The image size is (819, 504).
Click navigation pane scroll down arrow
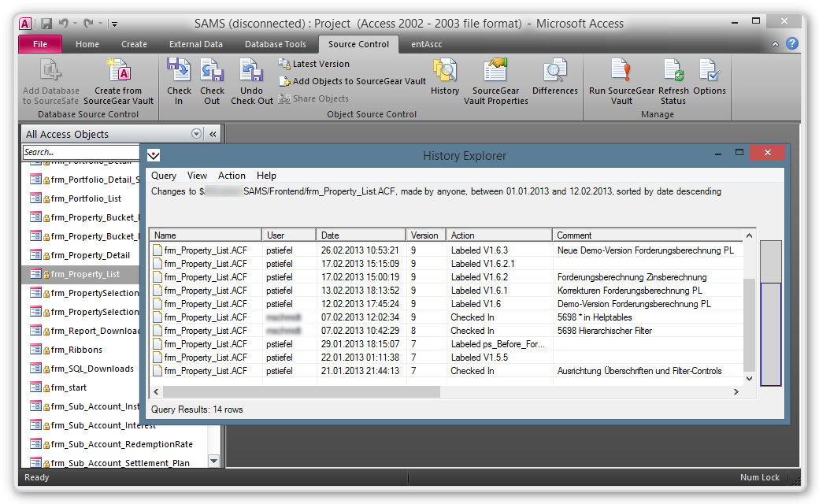[x=213, y=461]
